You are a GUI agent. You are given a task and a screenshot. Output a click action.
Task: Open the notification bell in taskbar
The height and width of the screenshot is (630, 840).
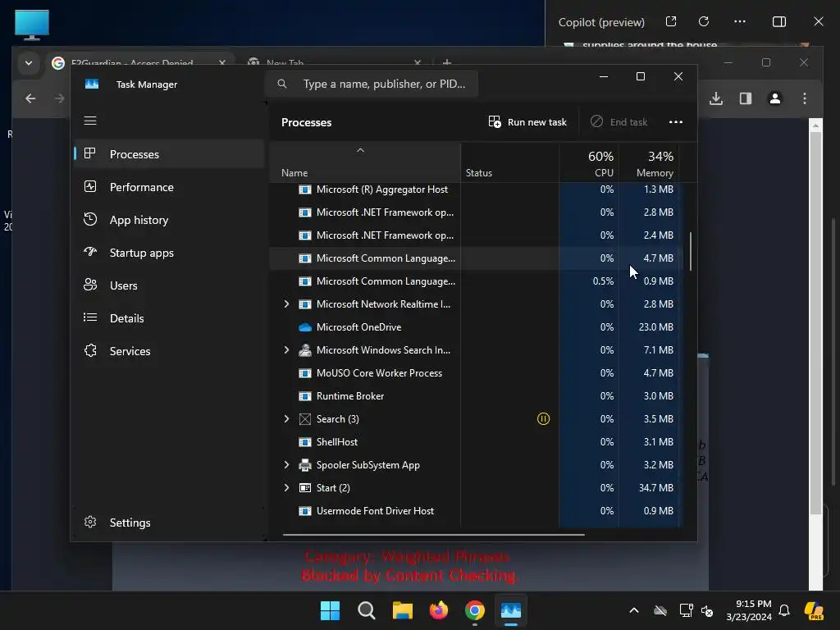point(784,610)
